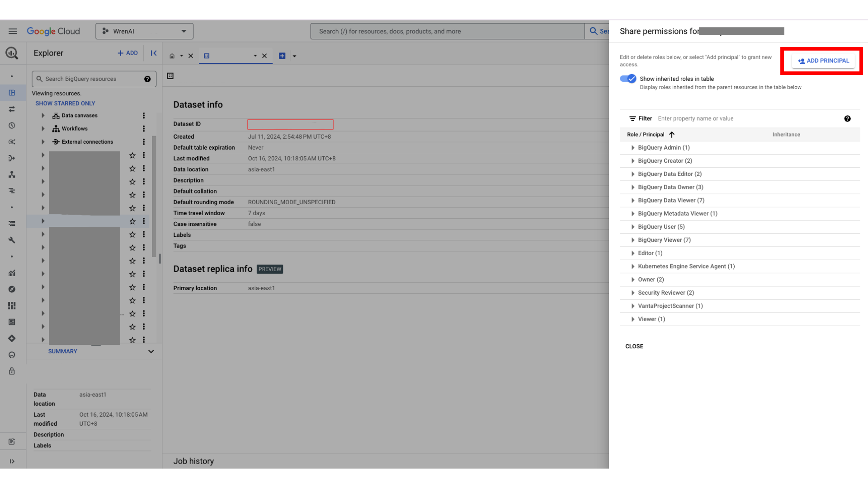Viewport: 868px width, 488px height.
Task: Close the home tab with X
Action: pos(191,56)
